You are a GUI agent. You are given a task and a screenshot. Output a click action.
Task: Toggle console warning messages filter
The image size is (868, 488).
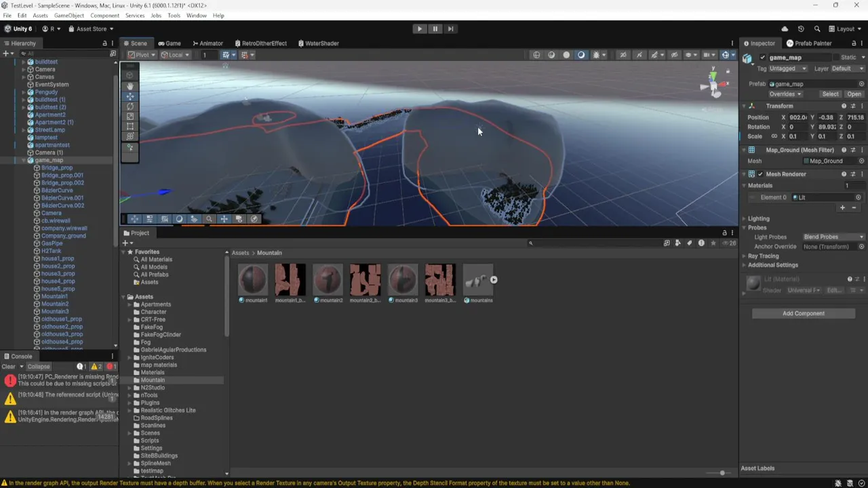pyautogui.click(x=96, y=367)
